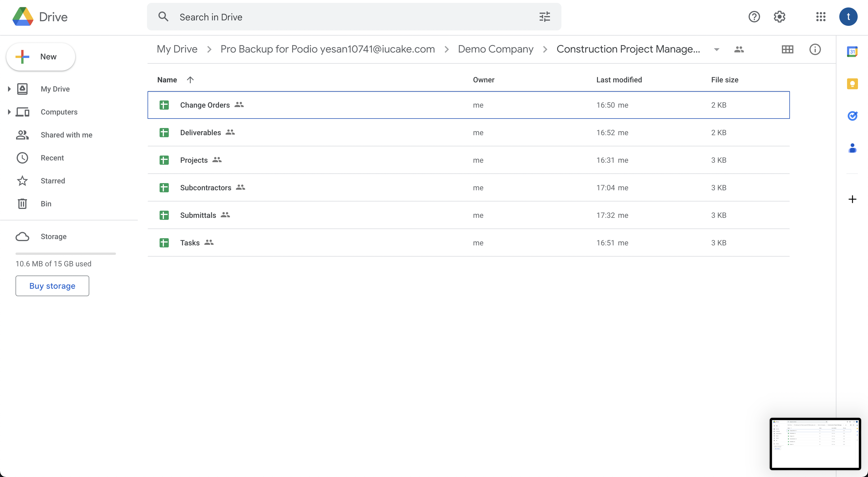Open the Help support icon
The image size is (868, 477).
pos(754,17)
